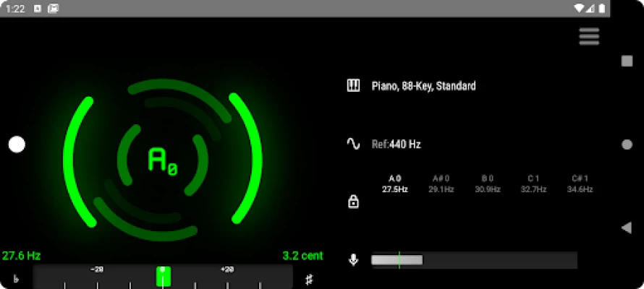Open Piano, 88-Key, Standard instrument selector
Viewport: 644px width, 289px height.
(423, 86)
